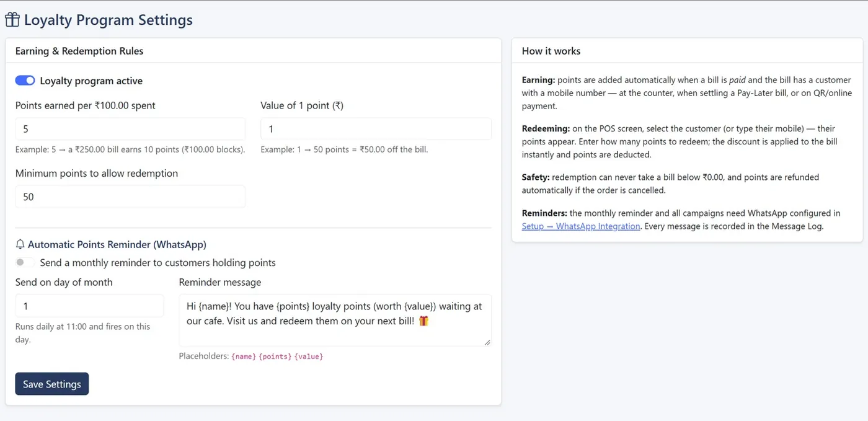Enable the monthly reminder toggle
The image size is (868, 421).
point(25,262)
